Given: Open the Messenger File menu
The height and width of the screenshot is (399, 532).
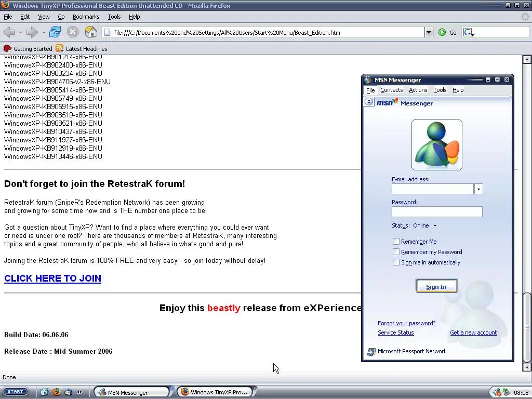Looking at the screenshot, I should [370, 90].
